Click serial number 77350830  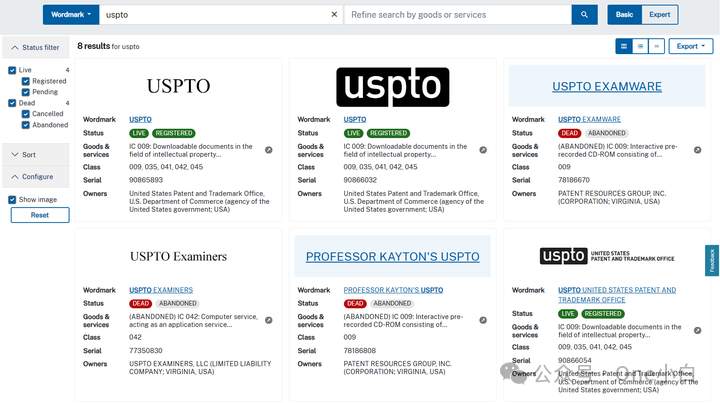(146, 351)
